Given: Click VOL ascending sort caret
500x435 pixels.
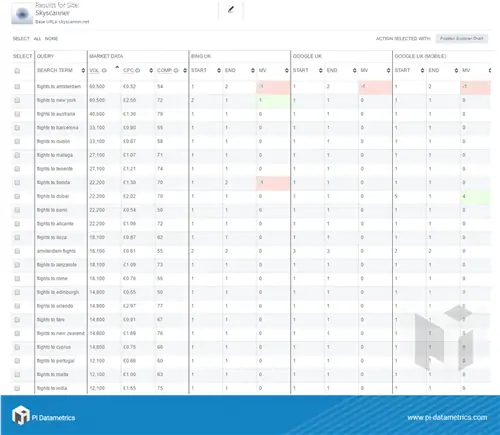Looking at the screenshot, I should (117, 67).
